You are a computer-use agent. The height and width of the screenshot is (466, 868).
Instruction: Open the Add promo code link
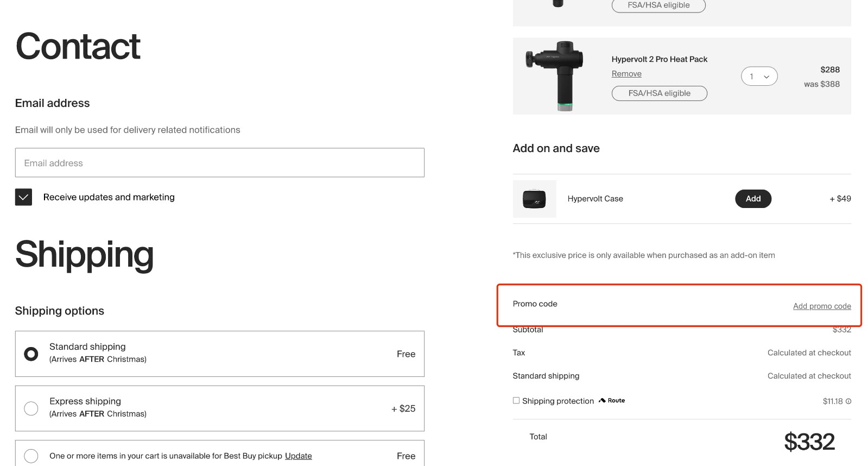822,306
